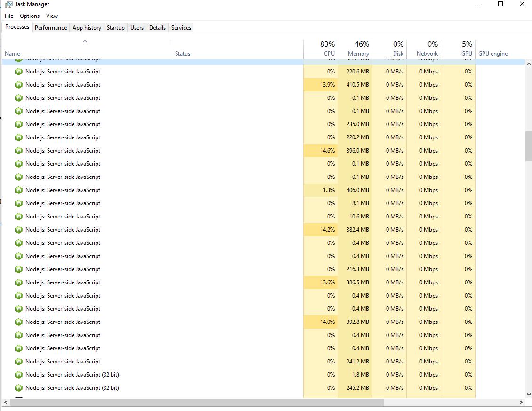Open the Startup tab
The image size is (532, 411).
click(x=116, y=27)
